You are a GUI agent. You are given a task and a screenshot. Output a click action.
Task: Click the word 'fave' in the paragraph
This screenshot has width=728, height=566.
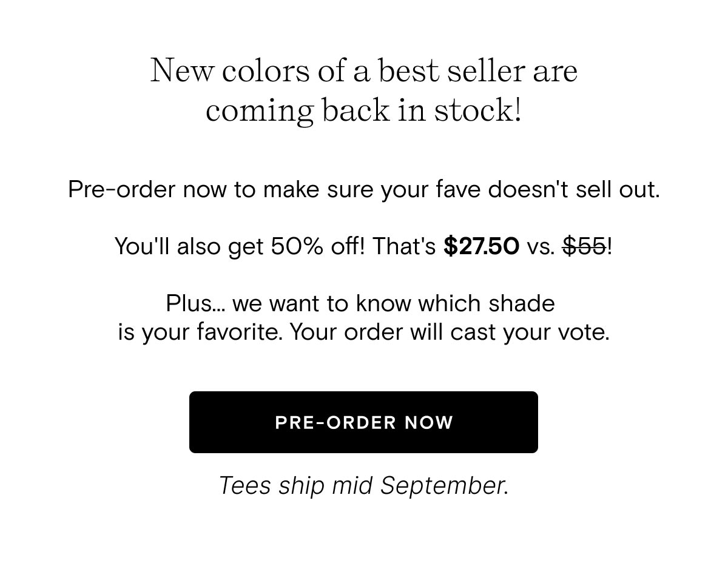459,190
